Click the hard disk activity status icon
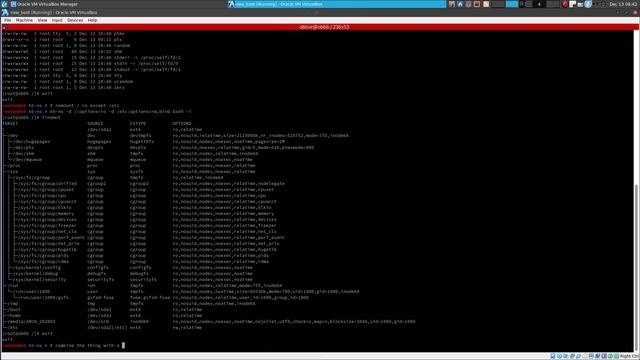The height and width of the screenshot is (360, 640). click(553, 356)
